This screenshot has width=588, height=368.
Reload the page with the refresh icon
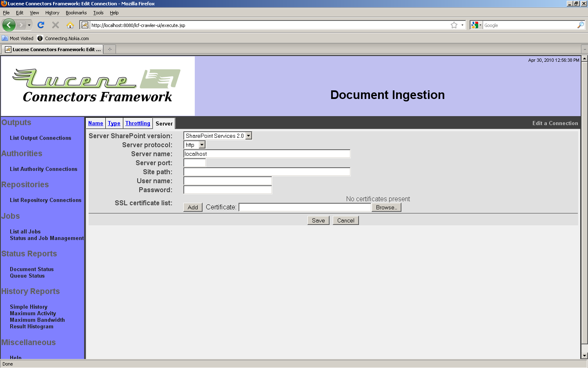[x=41, y=25]
